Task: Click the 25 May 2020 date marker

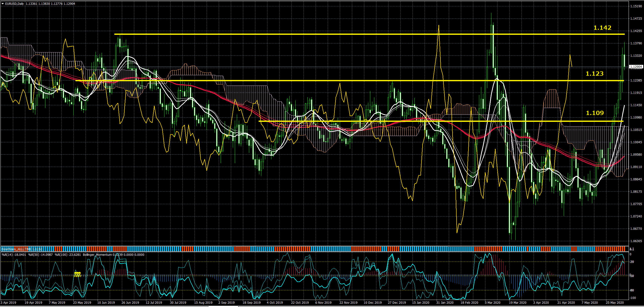Action: point(614,302)
